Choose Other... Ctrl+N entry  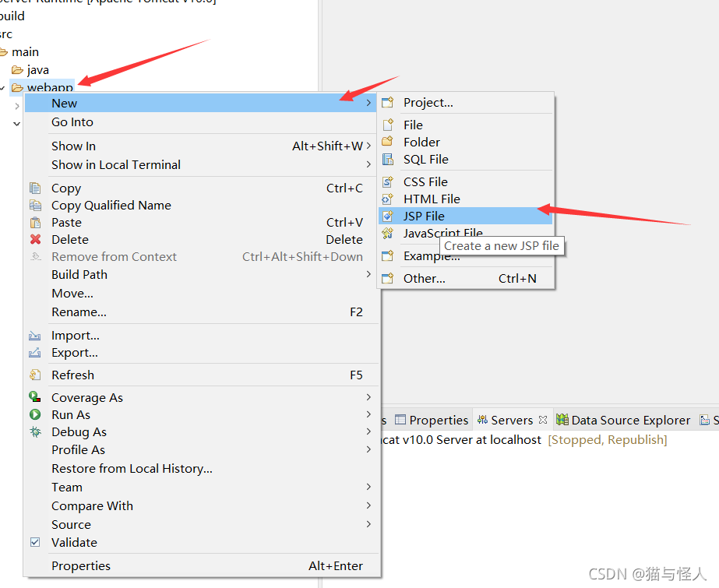465,278
